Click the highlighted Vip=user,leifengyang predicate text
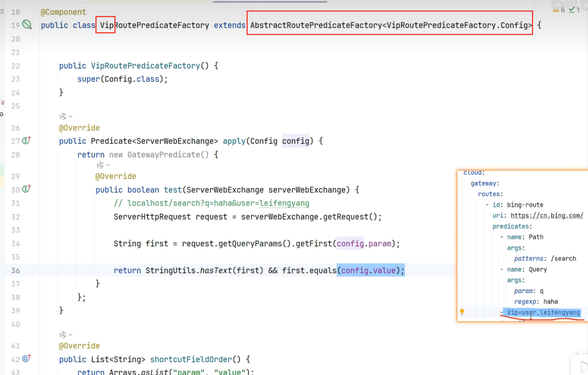This screenshot has height=375, width=588. 543,312
